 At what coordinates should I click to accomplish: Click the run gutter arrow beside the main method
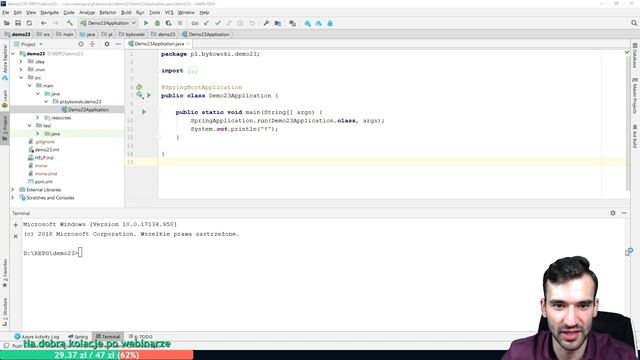point(144,112)
